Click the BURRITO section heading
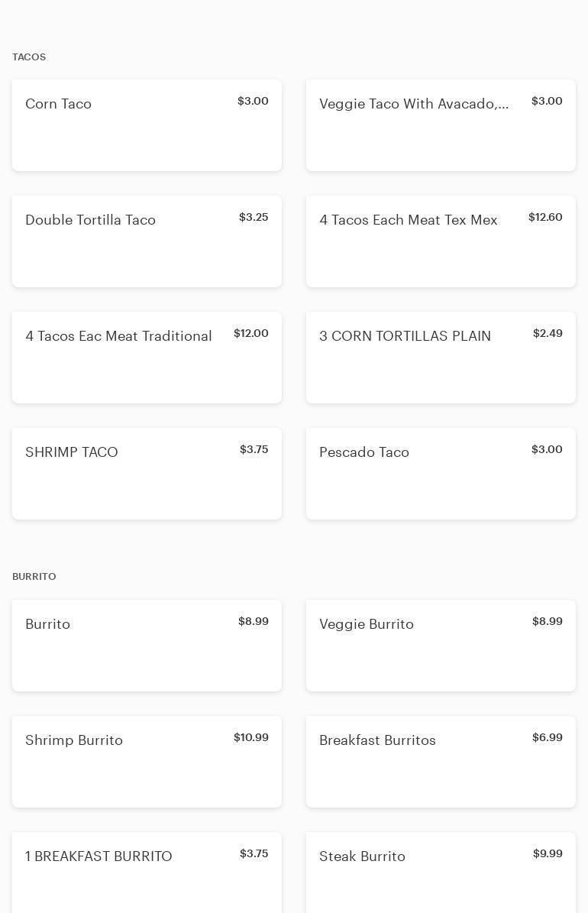The width and height of the screenshot is (588, 913). (x=34, y=577)
